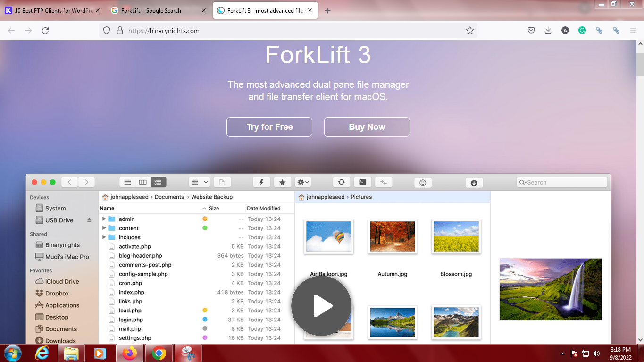
Task: Click the purple tag beside settings.php
Action: coord(205,338)
